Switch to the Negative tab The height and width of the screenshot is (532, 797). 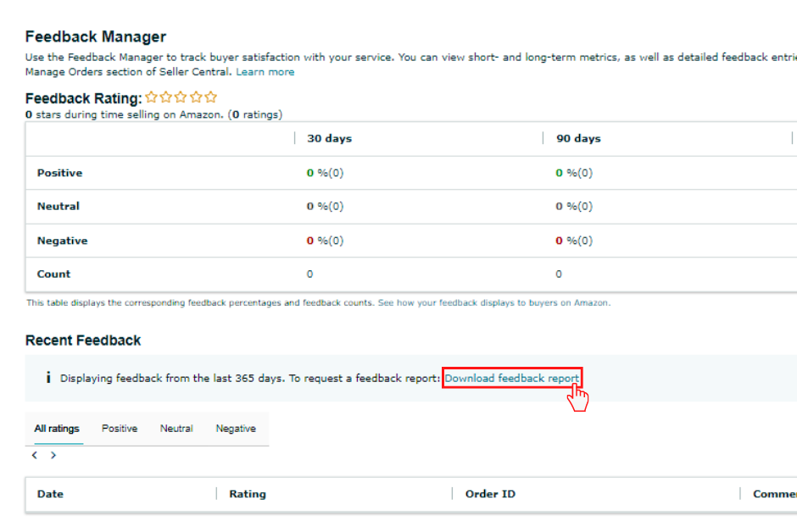pos(236,429)
